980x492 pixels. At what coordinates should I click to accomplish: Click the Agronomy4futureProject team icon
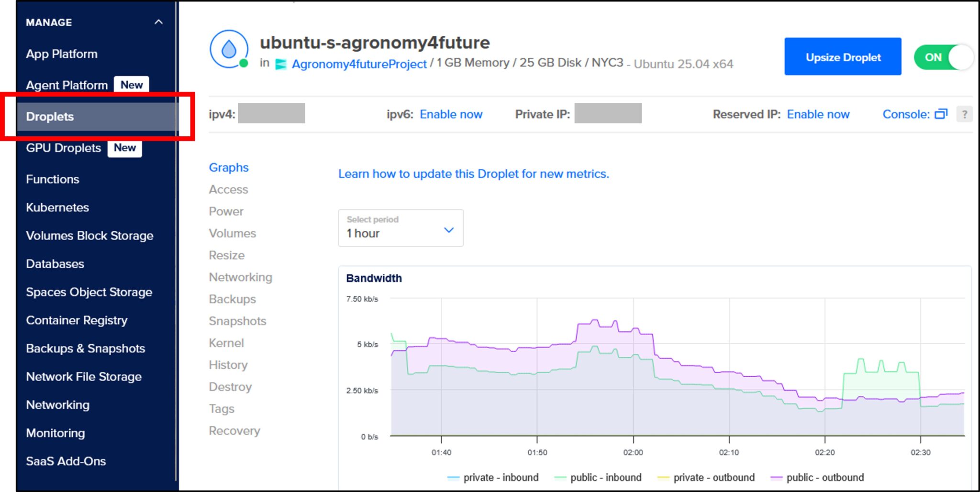[280, 64]
